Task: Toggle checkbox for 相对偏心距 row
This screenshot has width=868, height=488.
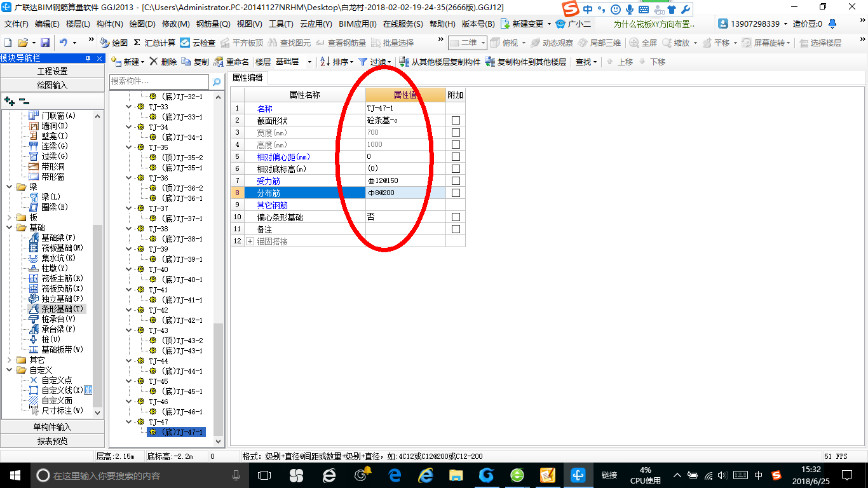Action: pyautogui.click(x=456, y=157)
